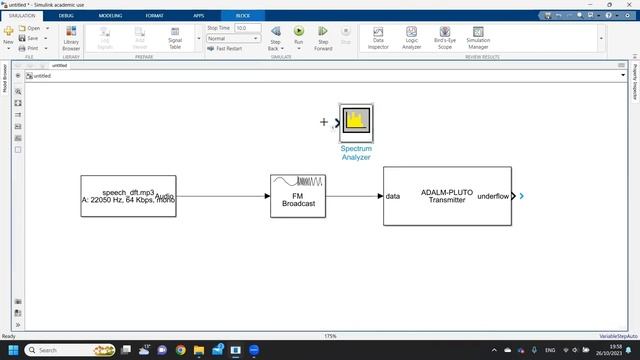Open the Data Inspector
Screen dimensions: 640x360
[378, 38]
